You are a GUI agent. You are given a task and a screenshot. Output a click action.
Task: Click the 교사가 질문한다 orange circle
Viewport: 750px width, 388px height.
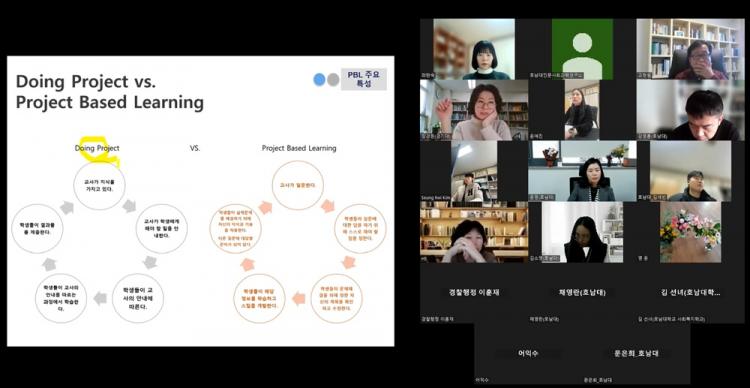click(298, 185)
